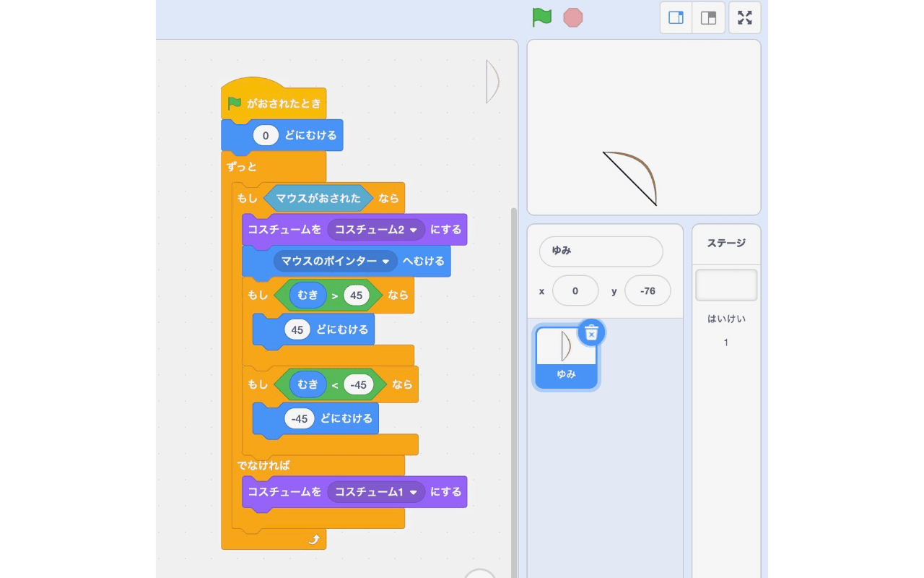Image resolution: width=924 pixels, height=578 pixels.
Task: Switch to large stage layout
Action: [709, 17]
